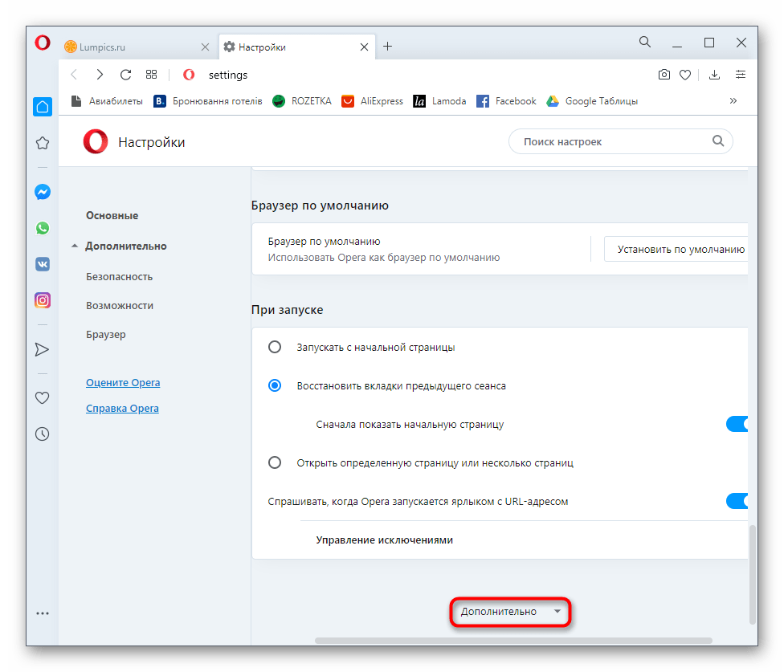Image resolution: width=784 pixels, height=672 pixels.
Task: Open Speed Dial grid icon in toolbar
Action: tap(151, 75)
